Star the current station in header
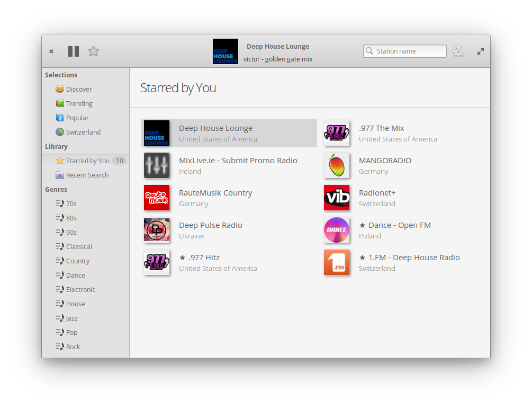 [93, 51]
